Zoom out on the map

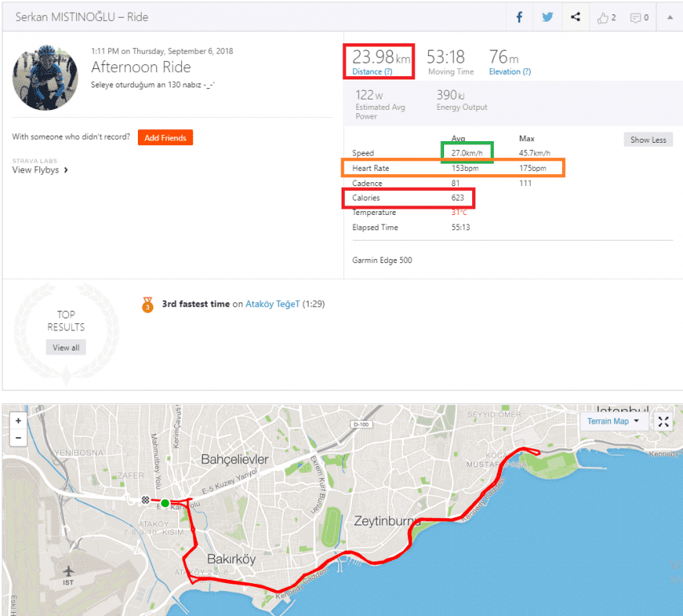(x=18, y=438)
